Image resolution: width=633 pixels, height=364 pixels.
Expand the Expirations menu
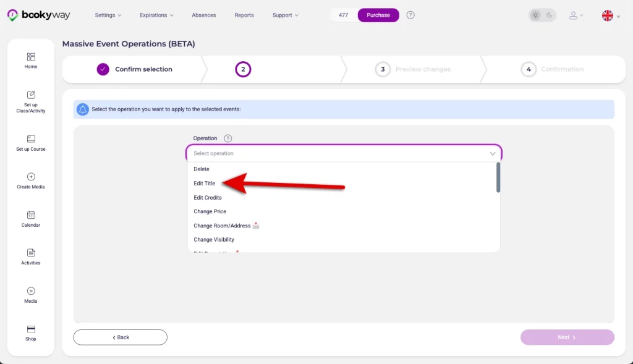pos(156,15)
